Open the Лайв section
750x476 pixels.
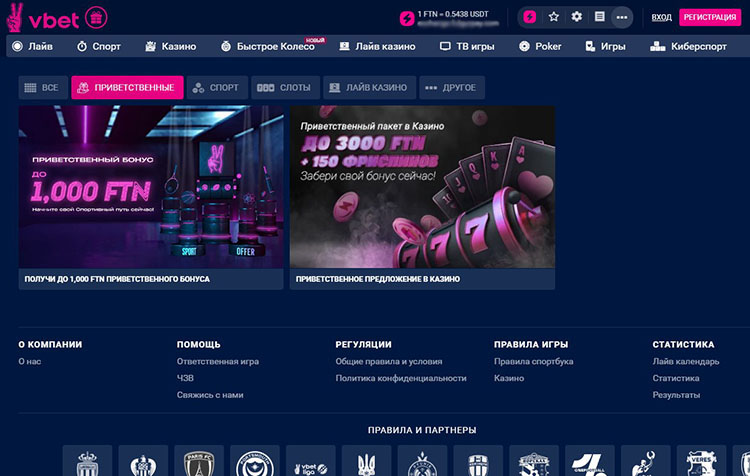click(33, 46)
